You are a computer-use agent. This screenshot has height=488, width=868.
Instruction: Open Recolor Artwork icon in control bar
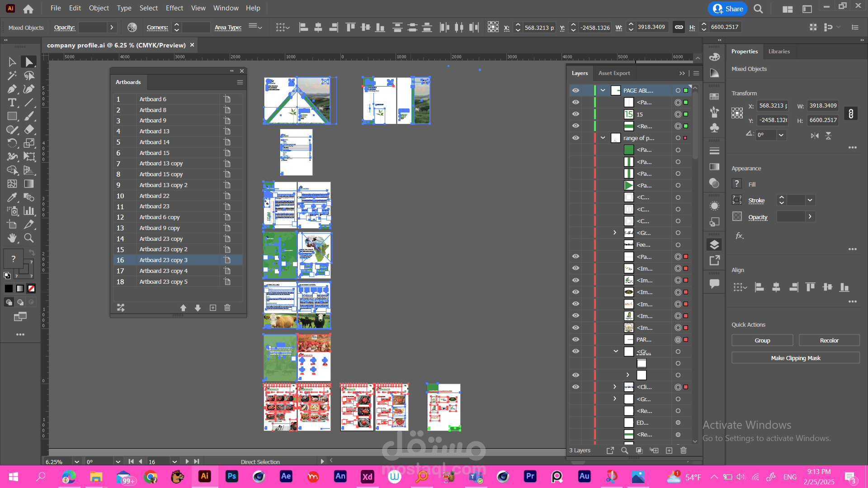click(132, 28)
